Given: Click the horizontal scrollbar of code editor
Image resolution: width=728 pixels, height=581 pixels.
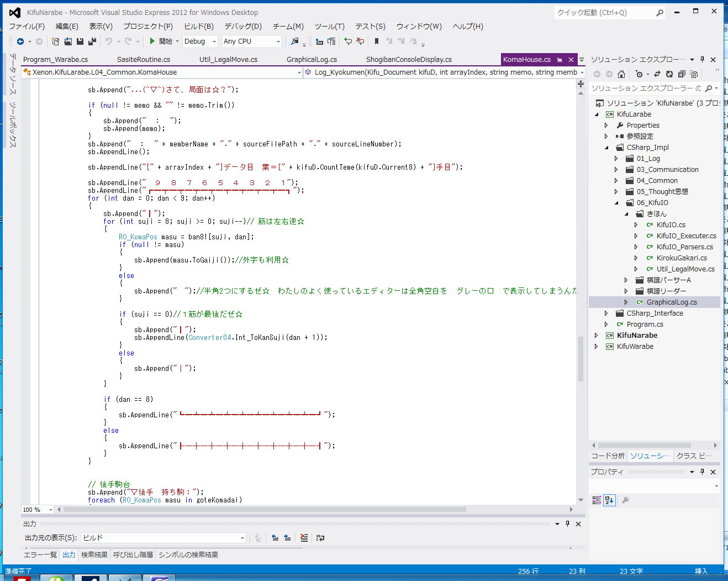Looking at the screenshot, I should (265, 510).
